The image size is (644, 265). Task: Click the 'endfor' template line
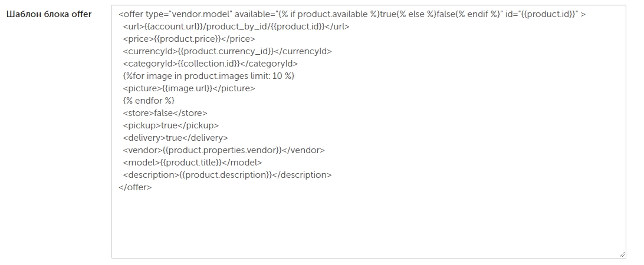pyautogui.click(x=149, y=101)
